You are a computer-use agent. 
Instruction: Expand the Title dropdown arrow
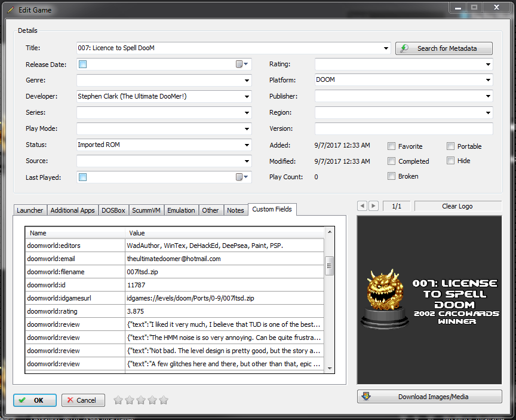(386, 48)
